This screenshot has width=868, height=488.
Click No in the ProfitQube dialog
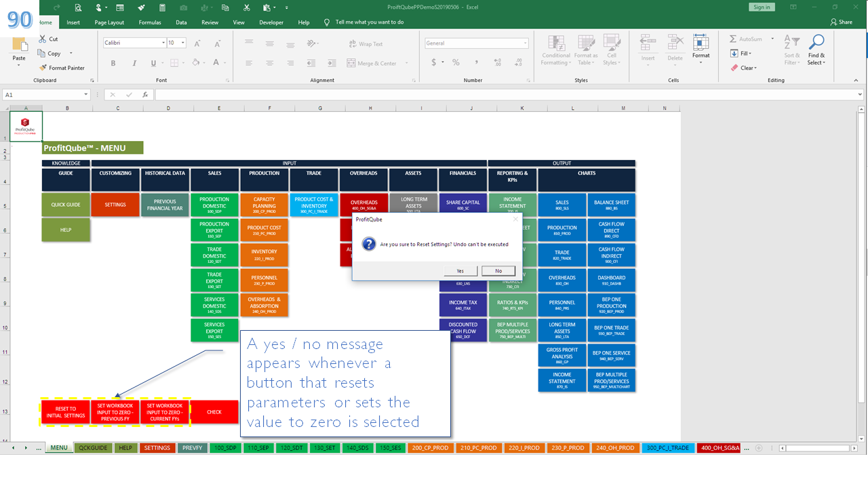[498, 271]
